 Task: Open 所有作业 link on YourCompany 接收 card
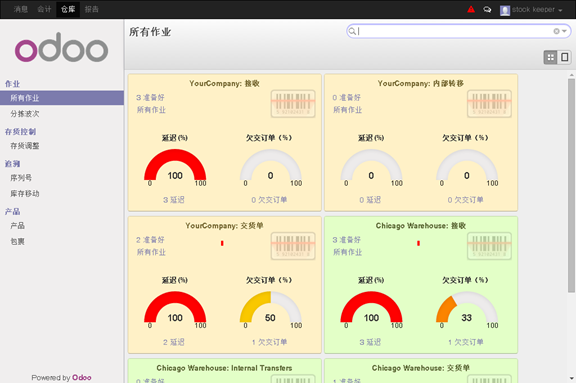tap(151, 110)
